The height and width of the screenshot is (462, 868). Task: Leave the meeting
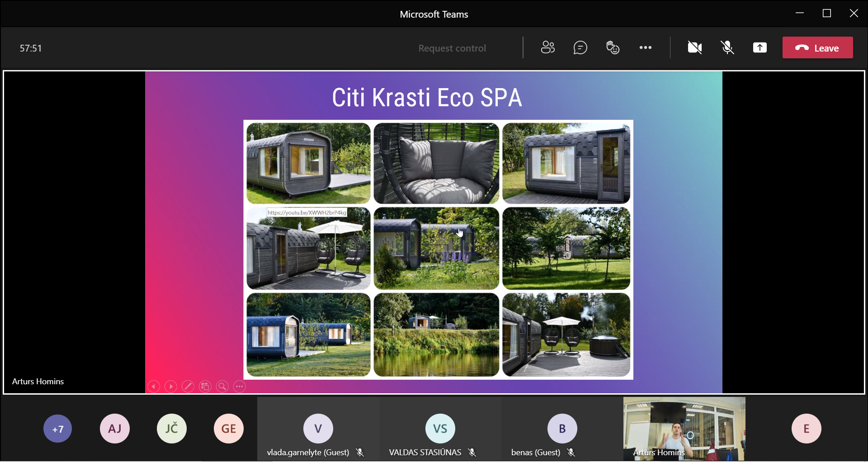pyautogui.click(x=818, y=47)
